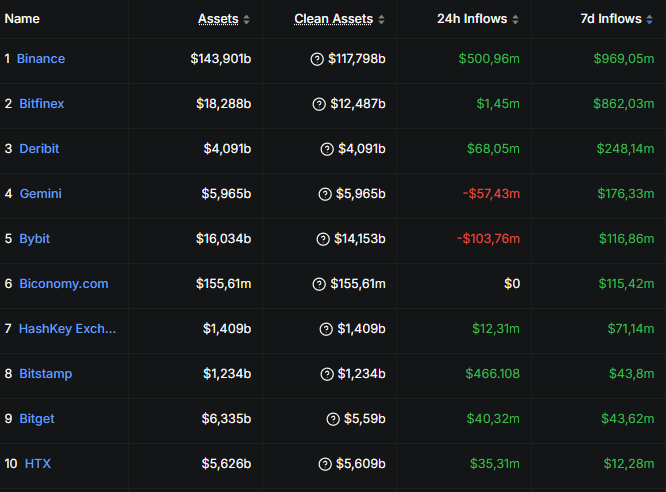This screenshot has width=666, height=492.
Task: Click the Name column header
Action: [x=22, y=19]
